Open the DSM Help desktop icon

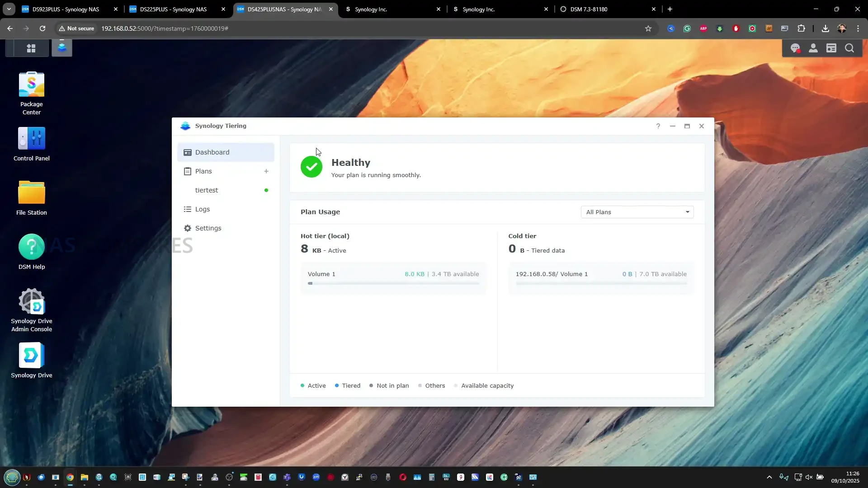[x=31, y=247]
